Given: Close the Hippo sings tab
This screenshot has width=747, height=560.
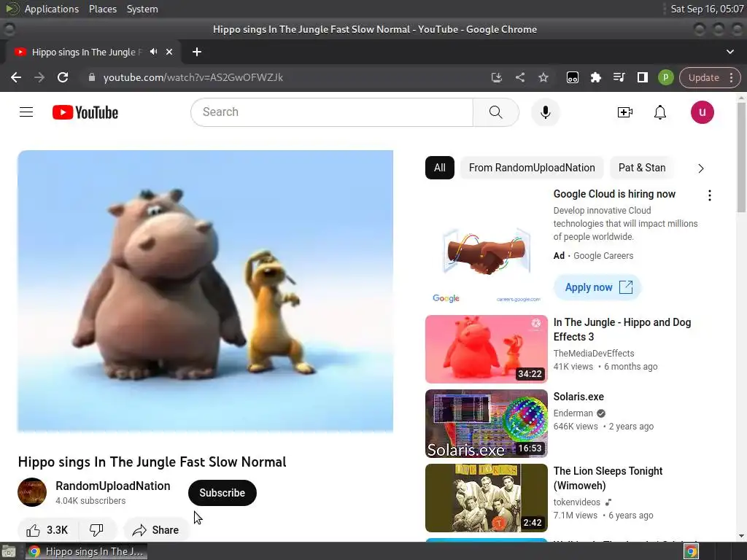Looking at the screenshot, I should 169,52.
